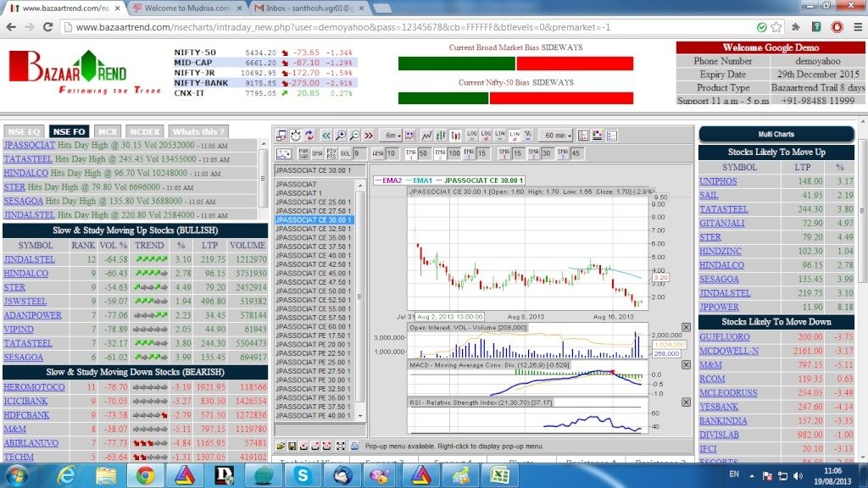Toggle the PAR SAR indicator
Viewport: 868px width, 488px height.
pos(304,153)
